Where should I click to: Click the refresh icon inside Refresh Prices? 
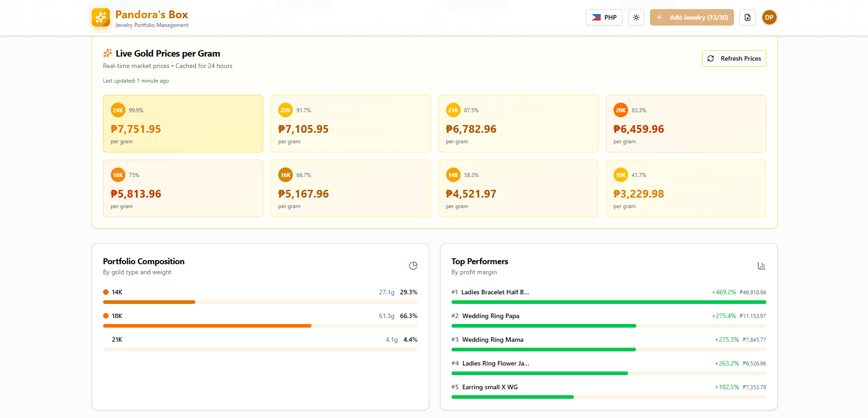(712, 58)
